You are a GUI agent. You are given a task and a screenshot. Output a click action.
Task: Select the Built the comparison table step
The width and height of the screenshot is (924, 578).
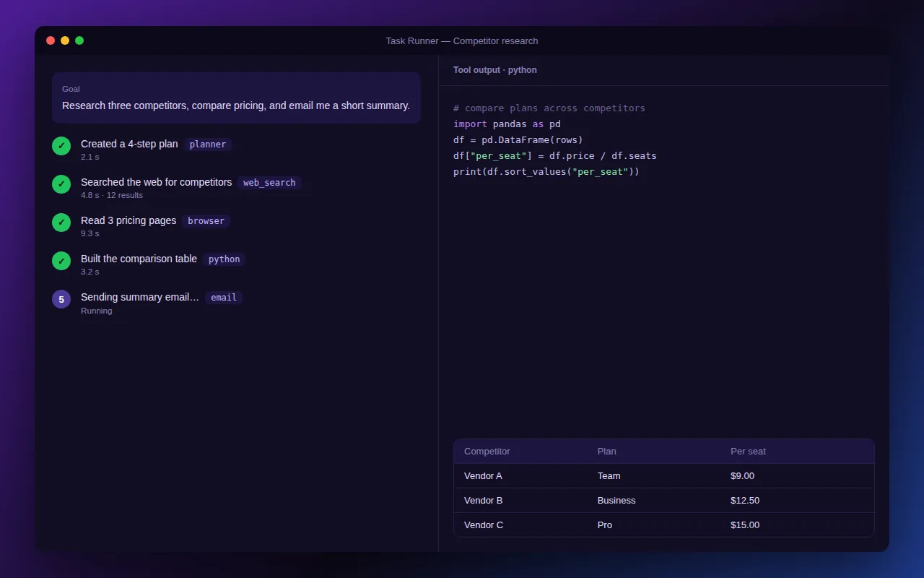(236, 265)
